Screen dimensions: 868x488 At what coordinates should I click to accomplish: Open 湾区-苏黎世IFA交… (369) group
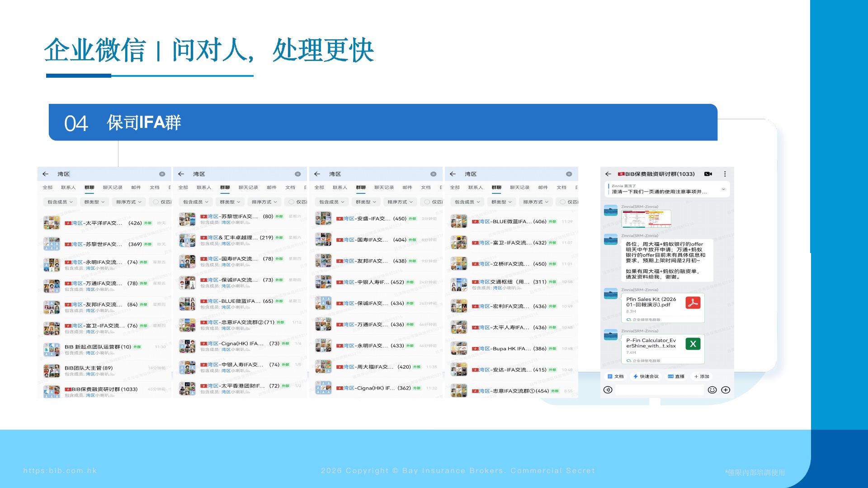click(104, 244)
